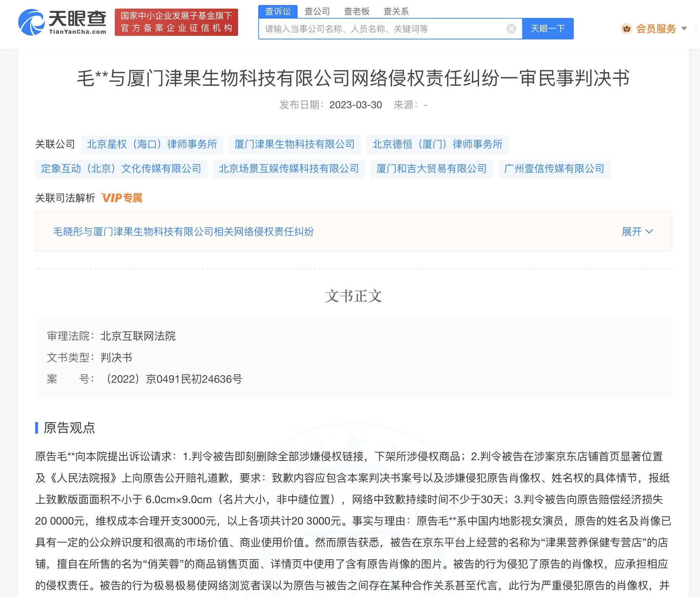Screen dimensions: 700x597
Task: Click the blue square icon before 原告观点
Action: [x=37, y=428]
